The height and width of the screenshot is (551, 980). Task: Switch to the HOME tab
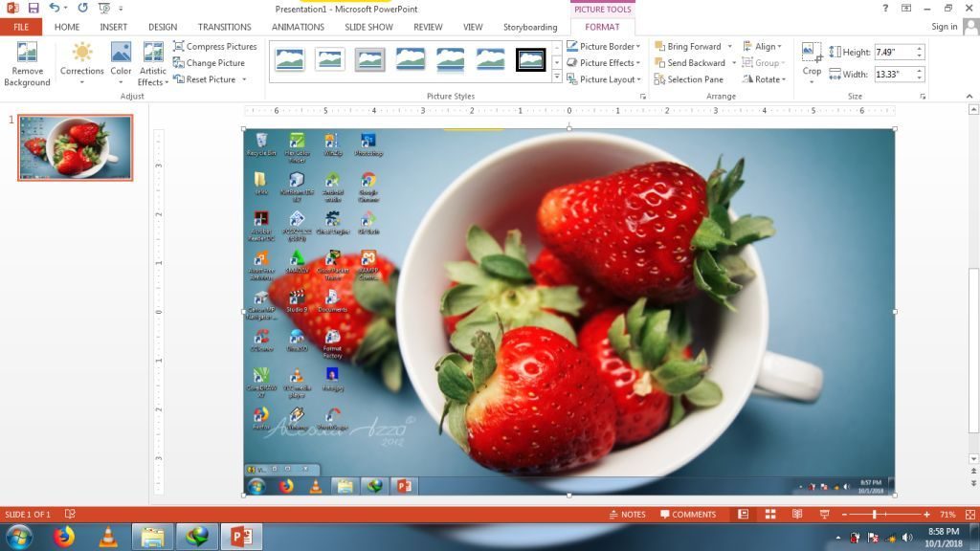click(67, 27)
